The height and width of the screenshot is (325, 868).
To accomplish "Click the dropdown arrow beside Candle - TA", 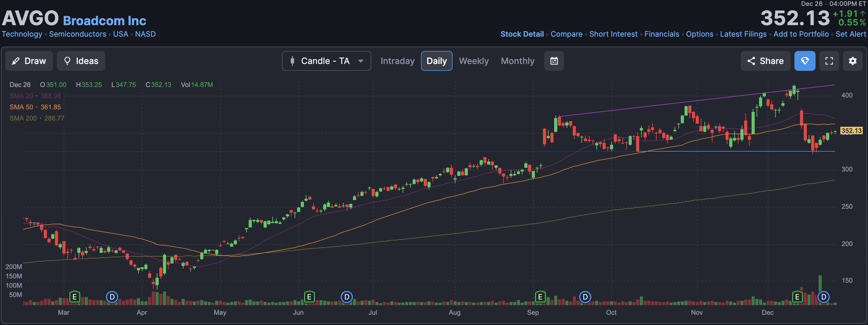I will point(360,61).
